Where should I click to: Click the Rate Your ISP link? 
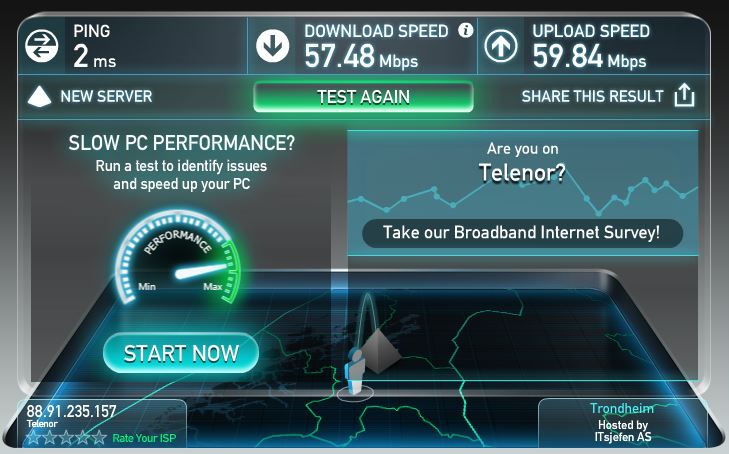[x=144, y=438]
